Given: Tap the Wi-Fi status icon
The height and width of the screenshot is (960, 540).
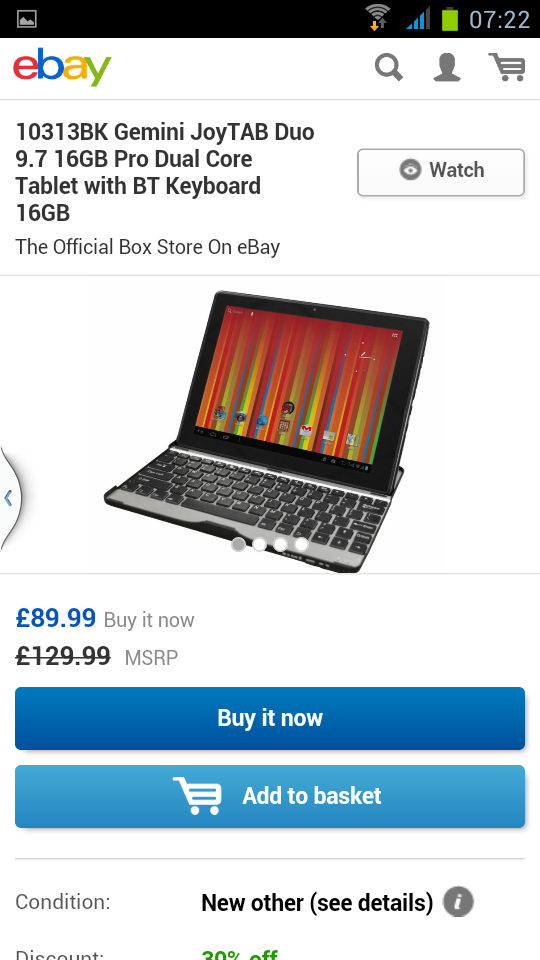Looking at the screenshot, I should [x=378, y=17].
